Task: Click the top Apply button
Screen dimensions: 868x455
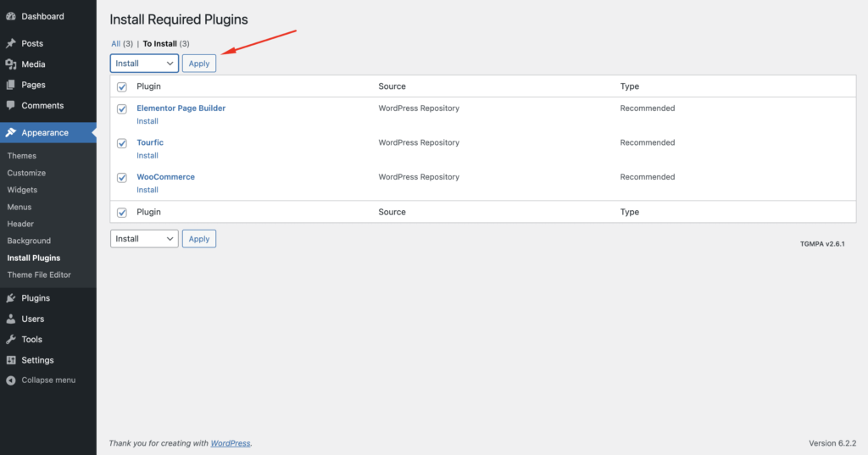Action: coord(198,63)
